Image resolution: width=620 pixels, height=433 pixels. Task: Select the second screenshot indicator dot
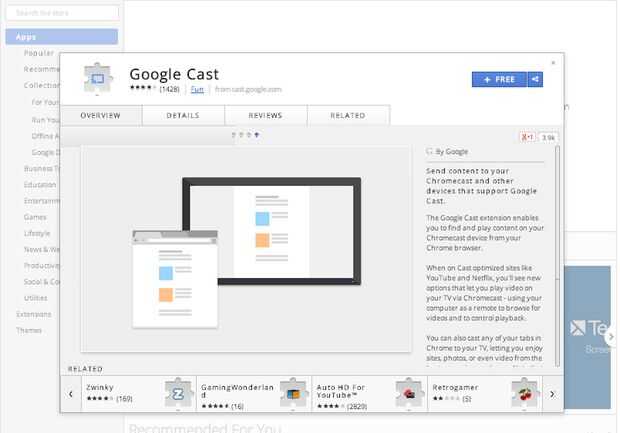click(241, 135)
